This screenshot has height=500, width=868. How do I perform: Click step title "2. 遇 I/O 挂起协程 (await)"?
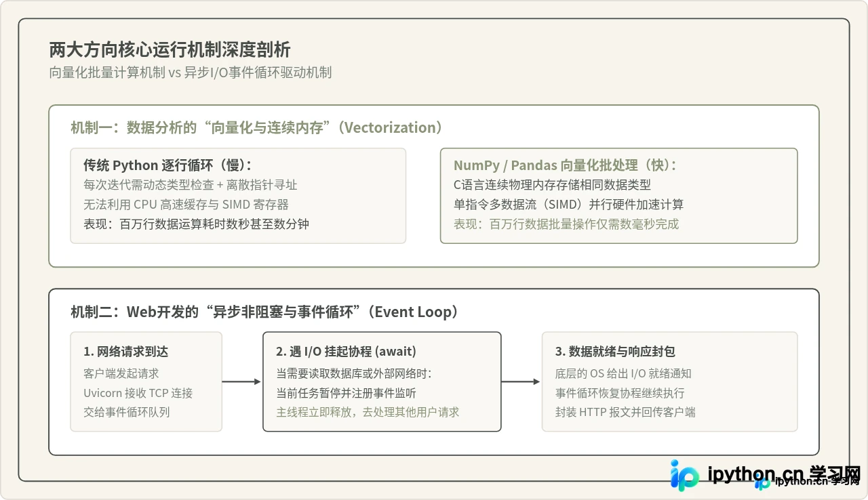pyautogui.click(x=346, y=351)
